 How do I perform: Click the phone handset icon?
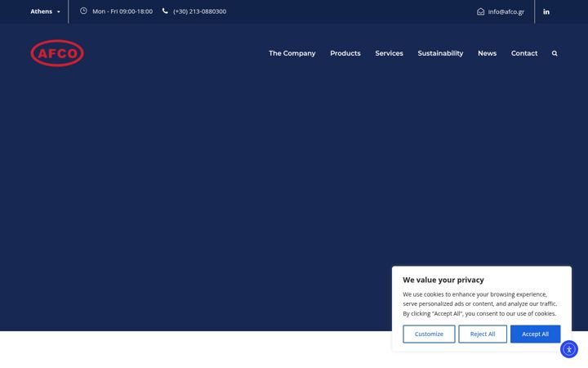165,11
